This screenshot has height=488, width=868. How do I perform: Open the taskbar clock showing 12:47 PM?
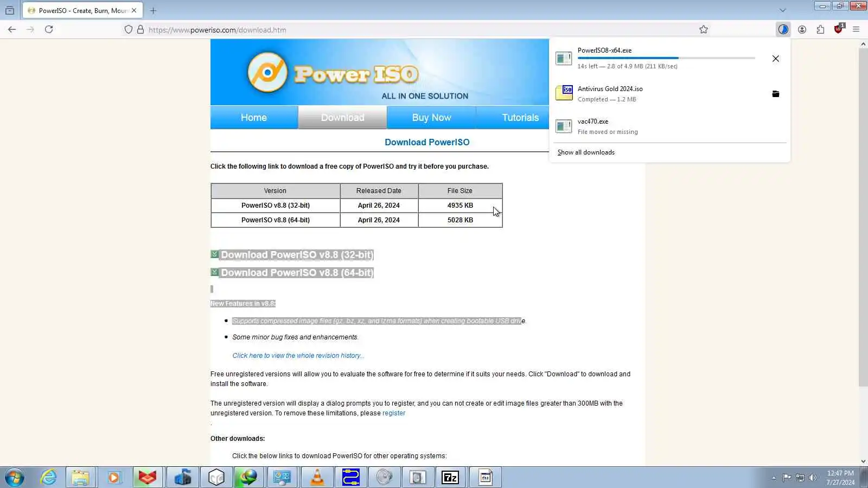[x=840, y=478]
